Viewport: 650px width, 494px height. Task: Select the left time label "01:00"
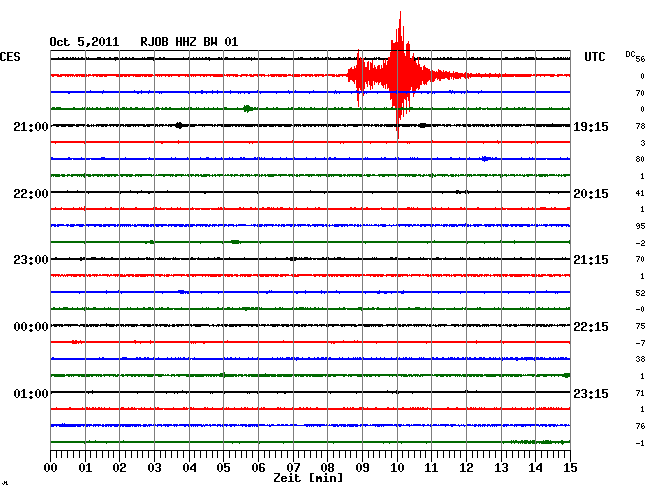(x=31, y=393)
